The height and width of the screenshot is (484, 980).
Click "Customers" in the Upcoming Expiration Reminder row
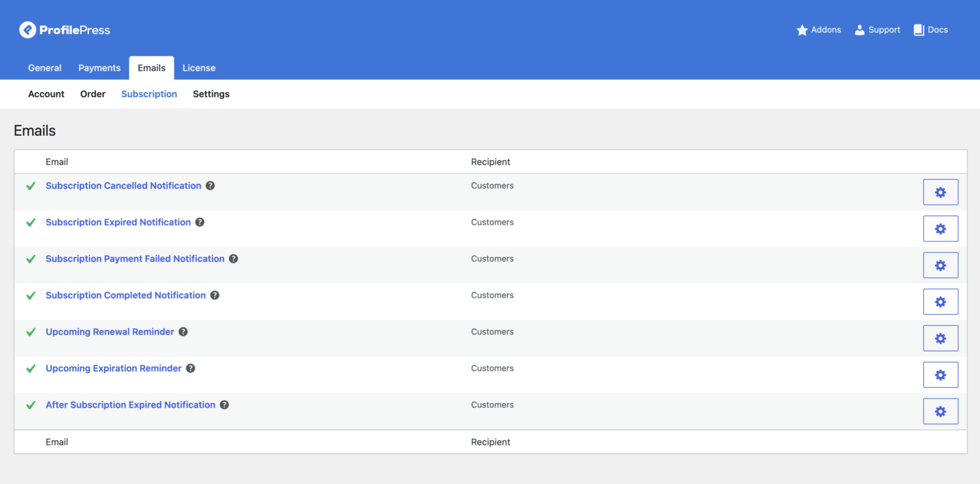pos(493,368)
